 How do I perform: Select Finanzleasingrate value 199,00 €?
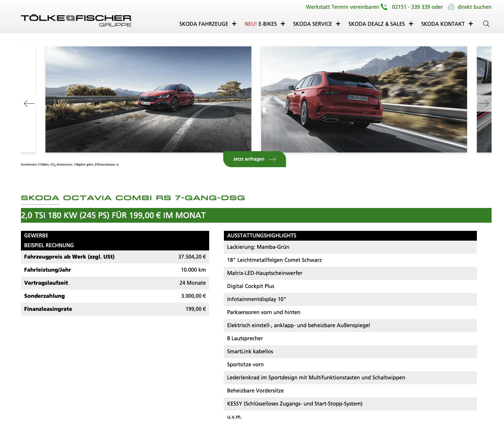click(x=196, y=309)
